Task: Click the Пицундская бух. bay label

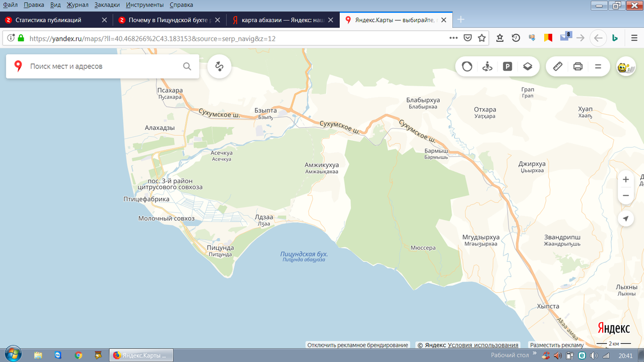Action: point(304,254)
